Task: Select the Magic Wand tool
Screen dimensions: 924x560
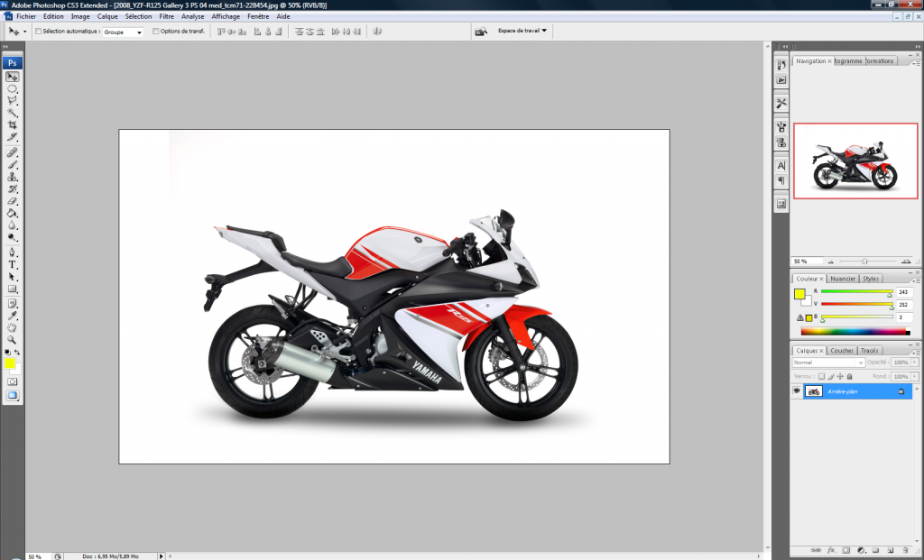Action: [x=12, y=113]
